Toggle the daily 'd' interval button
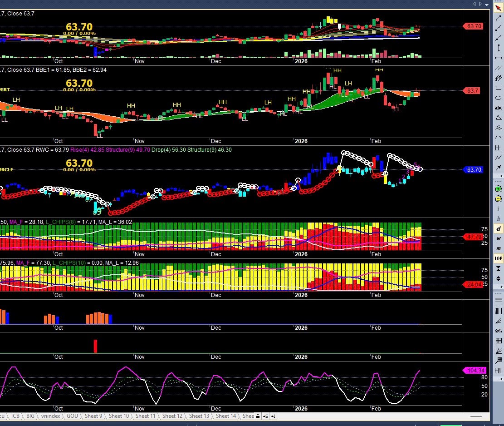The height and width of the screenshot is (426, 504). (x=498, y=228)
